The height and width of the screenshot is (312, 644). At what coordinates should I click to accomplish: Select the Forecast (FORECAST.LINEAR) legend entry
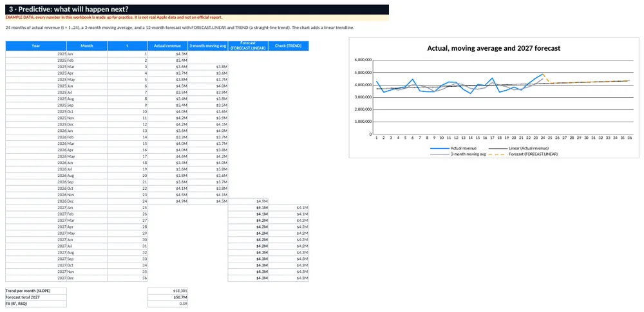(522, 154)
